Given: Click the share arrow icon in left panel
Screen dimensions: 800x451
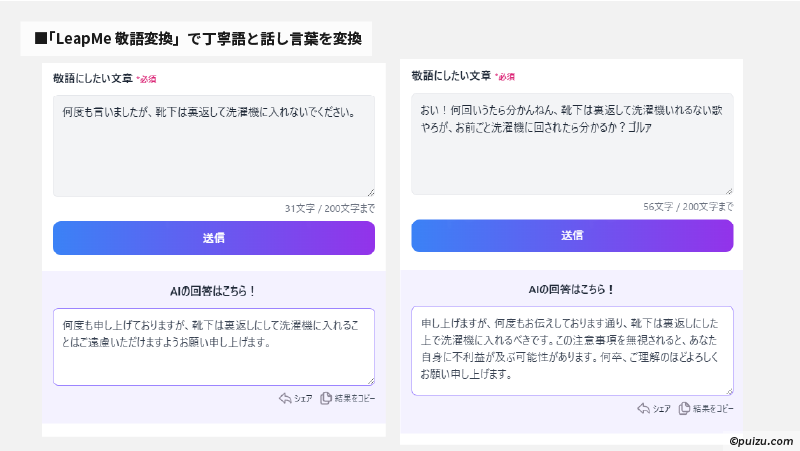Looking at the screenshot, I should [285, 398].
